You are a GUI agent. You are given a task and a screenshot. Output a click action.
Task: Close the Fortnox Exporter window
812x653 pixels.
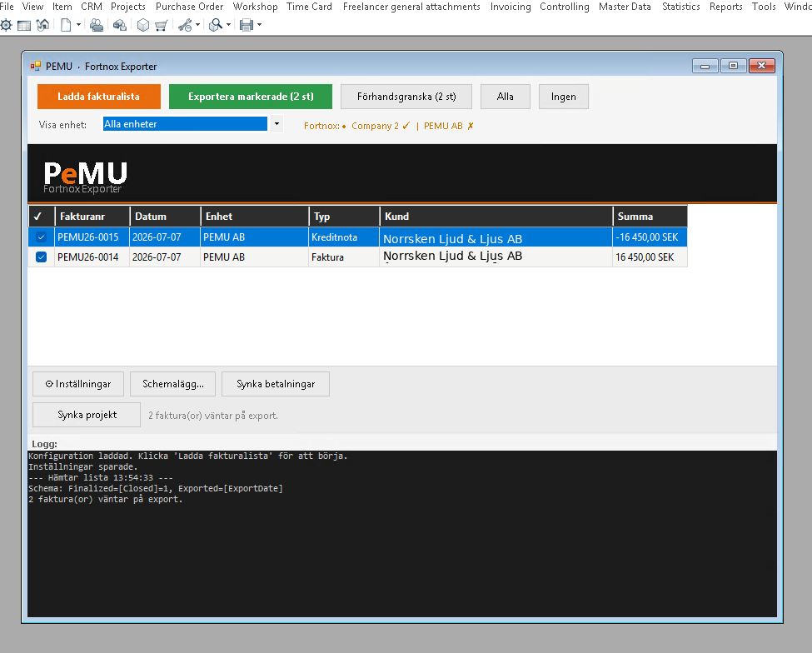pos(762,66)
